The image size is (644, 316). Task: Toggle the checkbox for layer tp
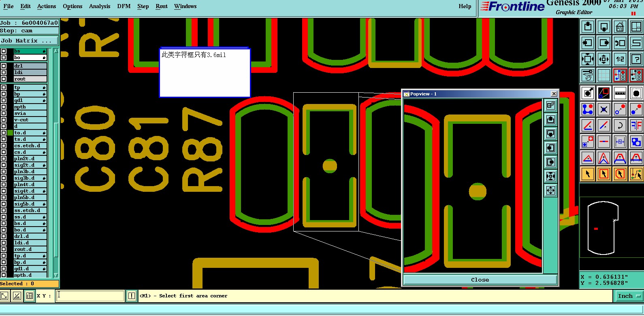(4, 87)
